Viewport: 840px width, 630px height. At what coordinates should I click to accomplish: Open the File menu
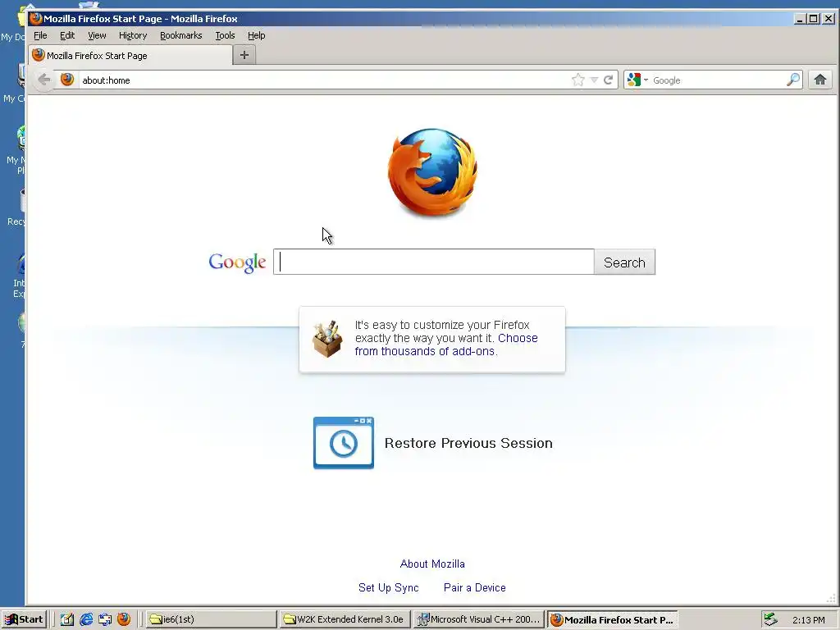pos(40,35)
